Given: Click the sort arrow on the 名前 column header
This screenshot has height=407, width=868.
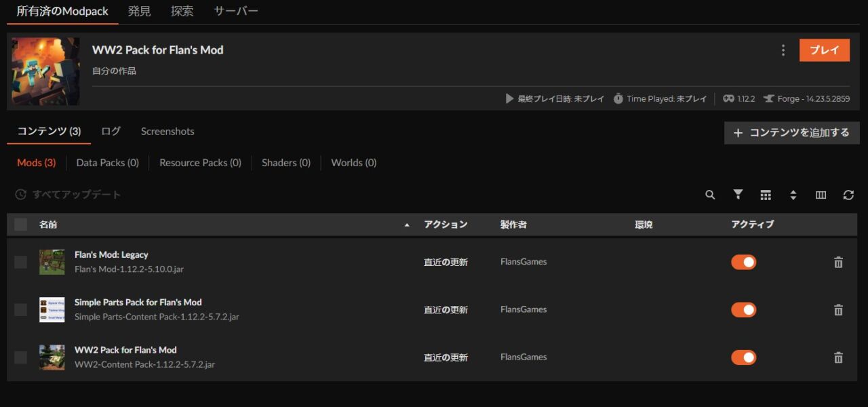Looking at the screenshot, I should pyautogui.click(x=407, y=224).
